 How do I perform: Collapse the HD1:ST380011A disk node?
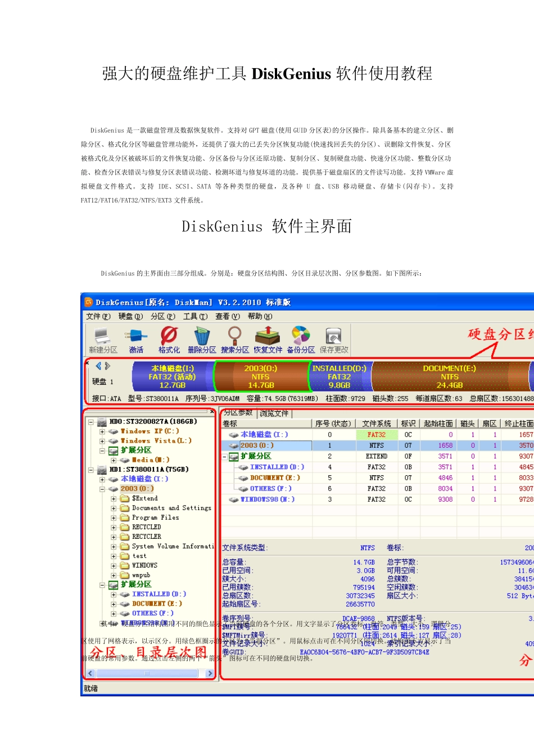(91, 470)
